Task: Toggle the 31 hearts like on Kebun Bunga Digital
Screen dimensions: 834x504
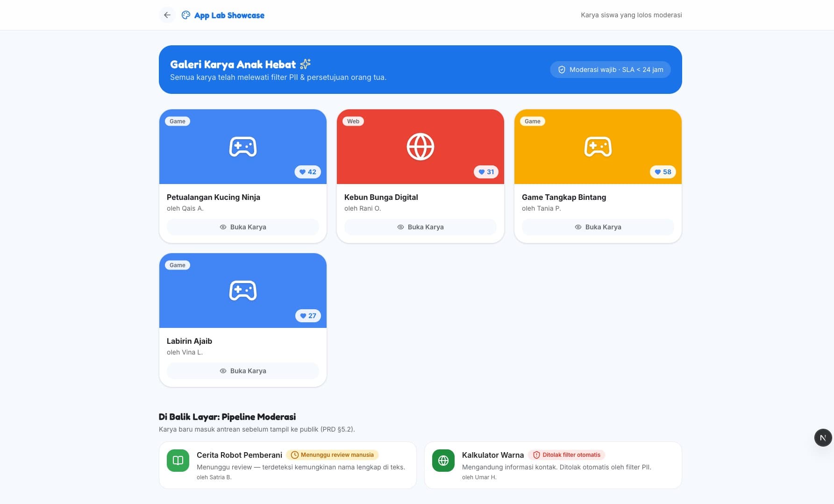Action: 486,172
